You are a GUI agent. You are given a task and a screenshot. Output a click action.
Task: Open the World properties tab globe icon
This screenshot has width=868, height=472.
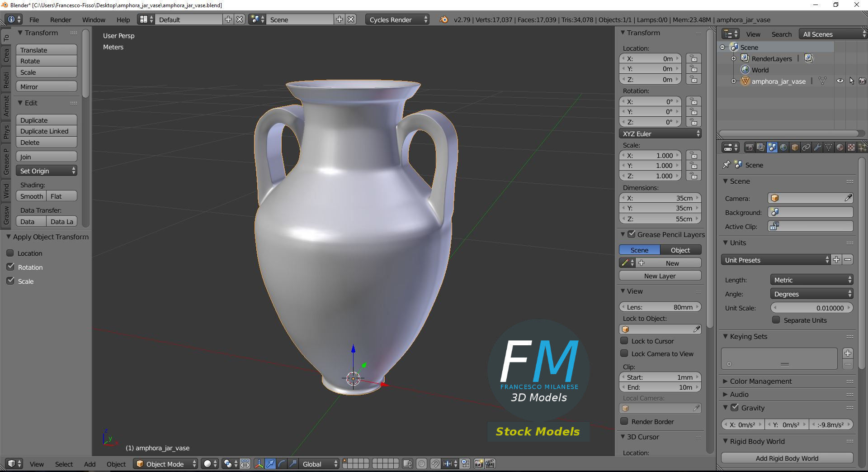coord(783,147)
